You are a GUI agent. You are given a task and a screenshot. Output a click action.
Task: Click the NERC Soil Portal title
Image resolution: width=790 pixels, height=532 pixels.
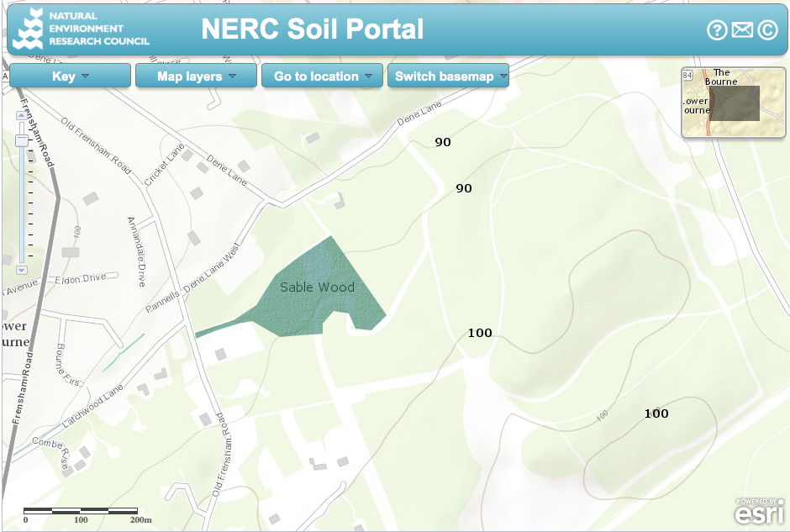coord(312,29)
